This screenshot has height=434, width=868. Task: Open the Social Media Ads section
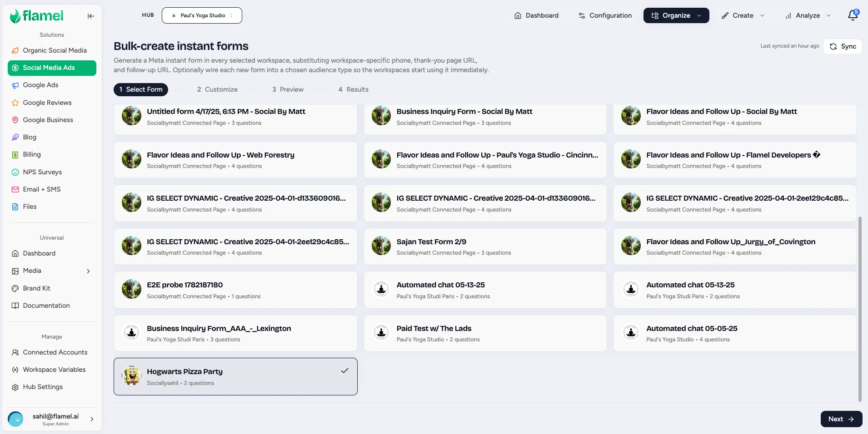tap(52, 68)
